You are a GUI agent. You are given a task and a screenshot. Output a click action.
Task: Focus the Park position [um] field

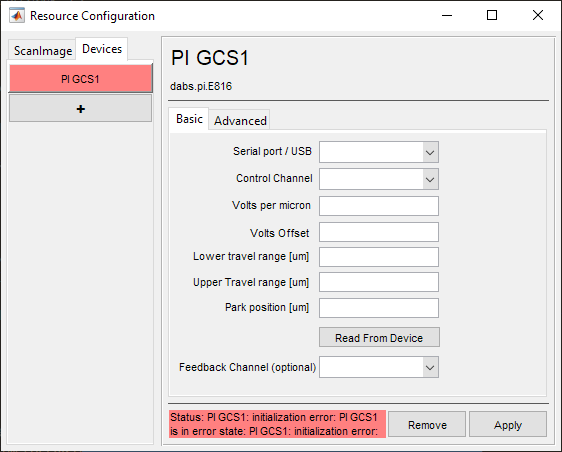[x=379, y=308]
